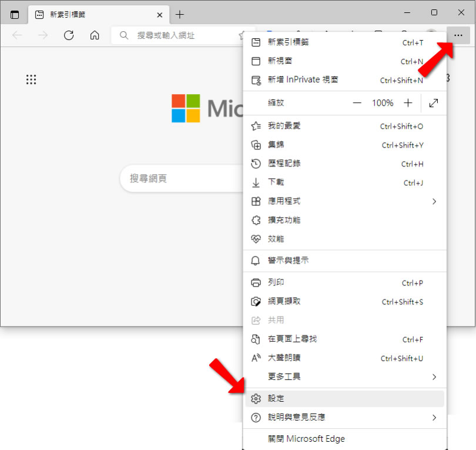The height and width of the screenshot is (450, 476).
Task: Select 關閉 Microsoft Edge
Action: [x=345, y=439]
